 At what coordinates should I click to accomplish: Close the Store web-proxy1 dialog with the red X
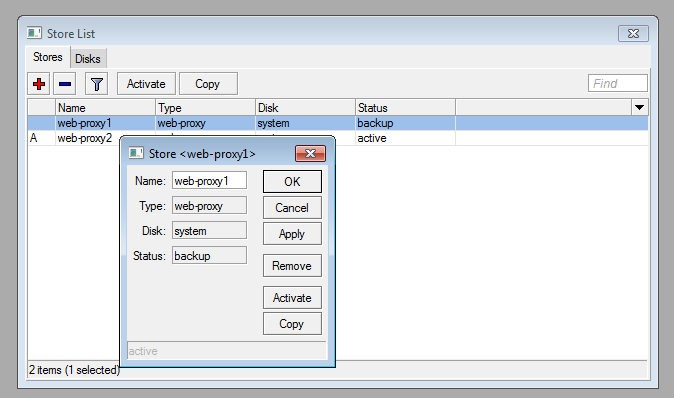pyautogui.click(x=310, y=153)
